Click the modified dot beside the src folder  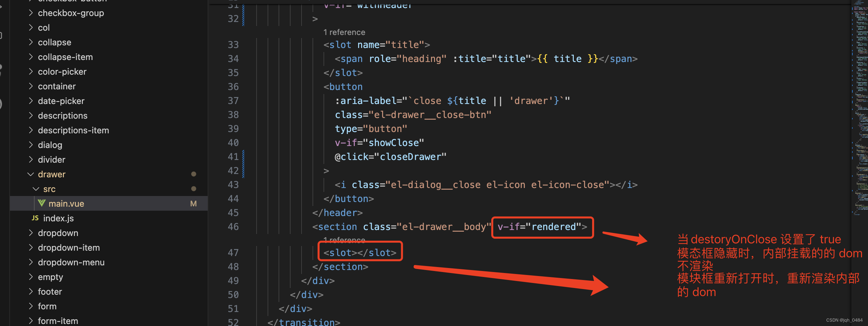194,189
